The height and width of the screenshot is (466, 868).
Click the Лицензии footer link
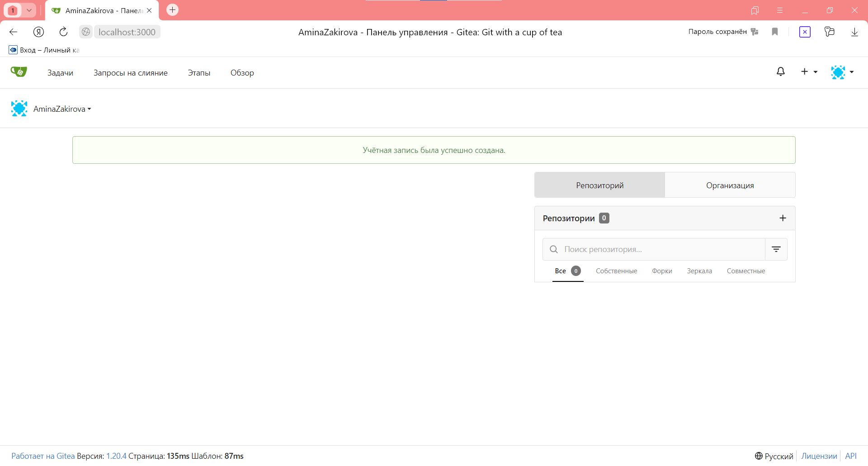coord(819,456)
